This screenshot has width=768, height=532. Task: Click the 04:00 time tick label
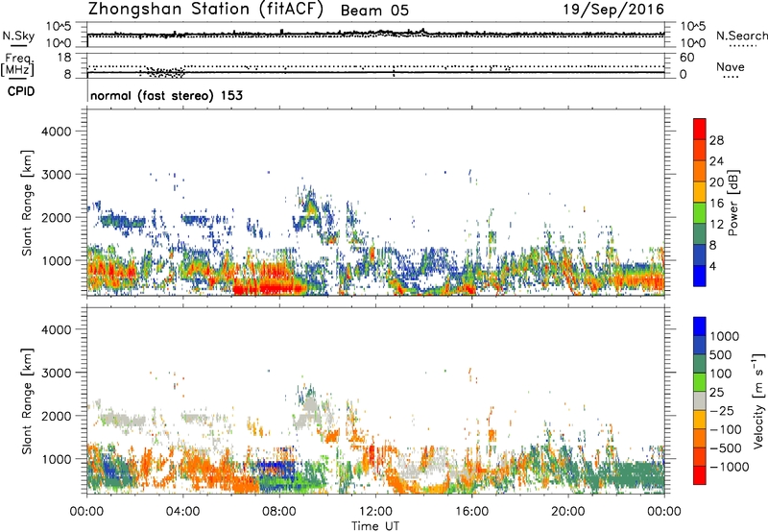183,512
